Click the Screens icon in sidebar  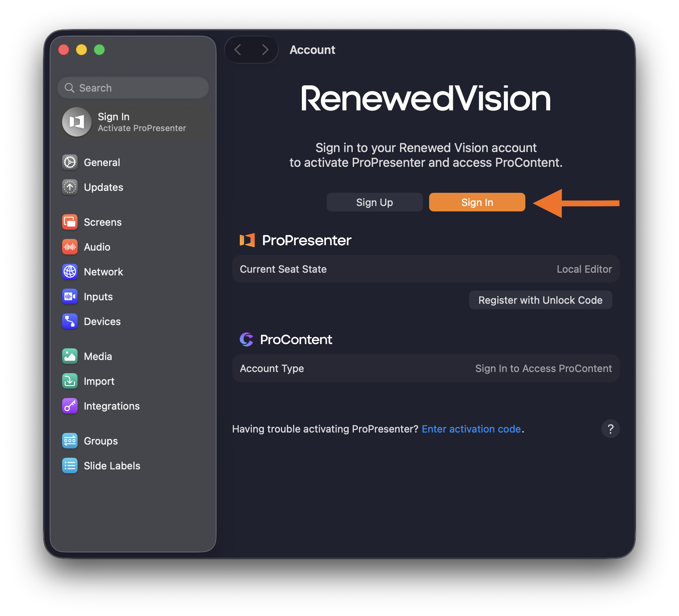coord(70,222)
